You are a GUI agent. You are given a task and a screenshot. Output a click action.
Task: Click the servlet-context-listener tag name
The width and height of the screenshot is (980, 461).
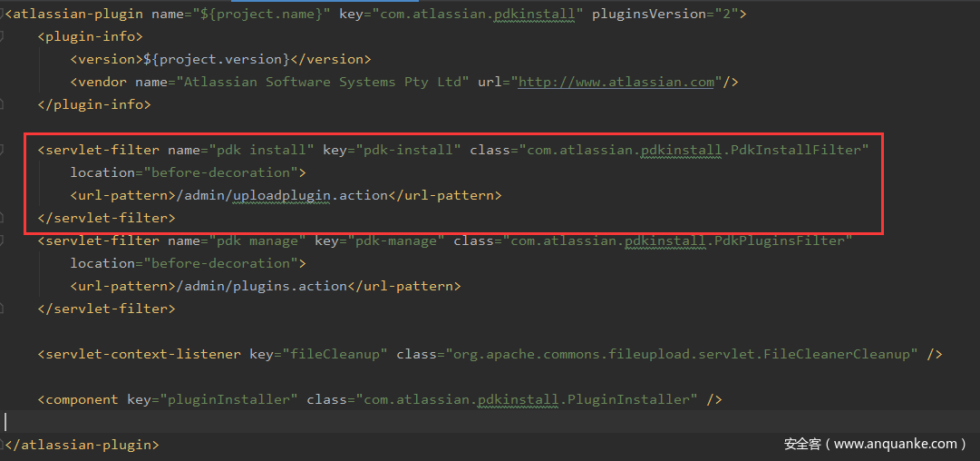click(143, 354)
